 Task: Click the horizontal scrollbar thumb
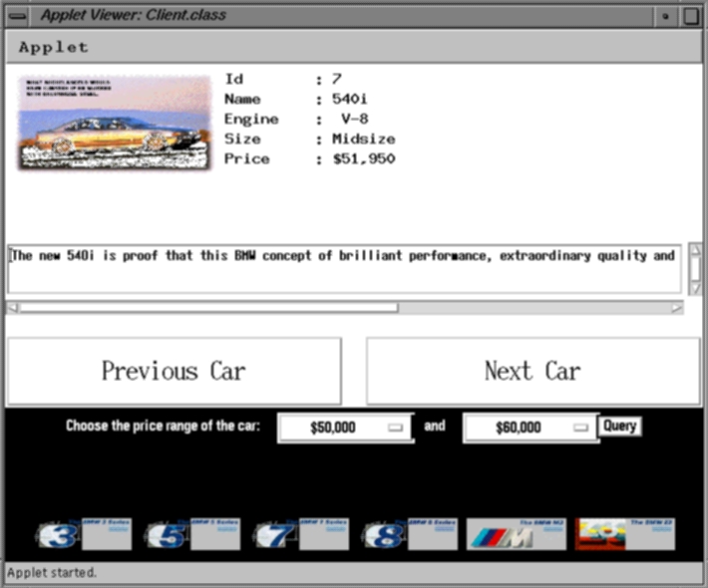[x=209, y=308]
